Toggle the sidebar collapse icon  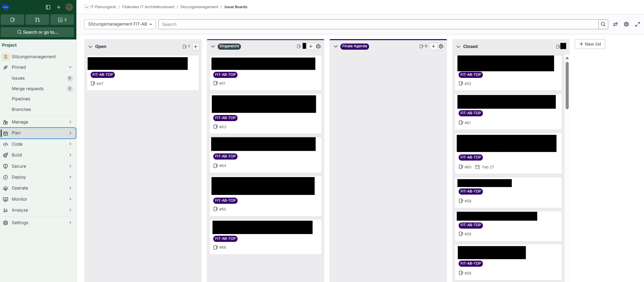click(x=48, y=7)
